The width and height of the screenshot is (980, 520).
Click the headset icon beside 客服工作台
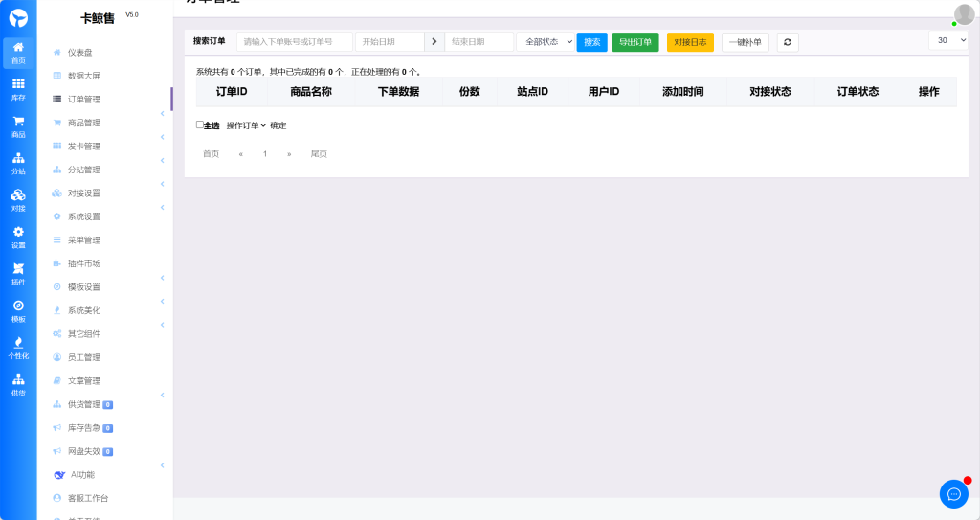tap(56, 498)
